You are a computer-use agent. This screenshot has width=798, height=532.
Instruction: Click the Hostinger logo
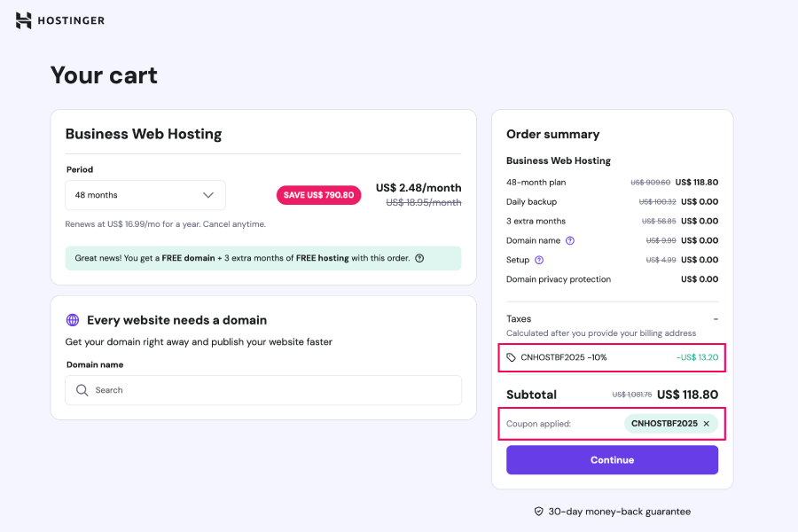point(60,20)
